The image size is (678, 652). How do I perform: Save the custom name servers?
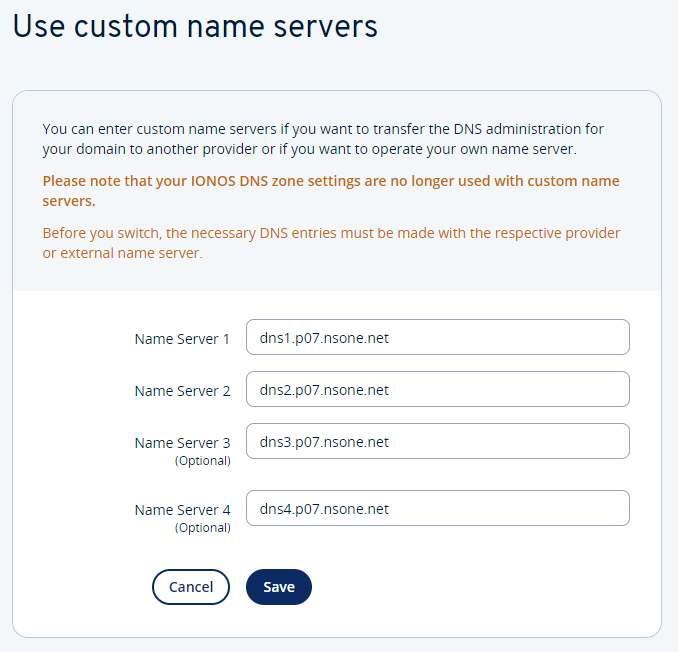tap(279, 587)
